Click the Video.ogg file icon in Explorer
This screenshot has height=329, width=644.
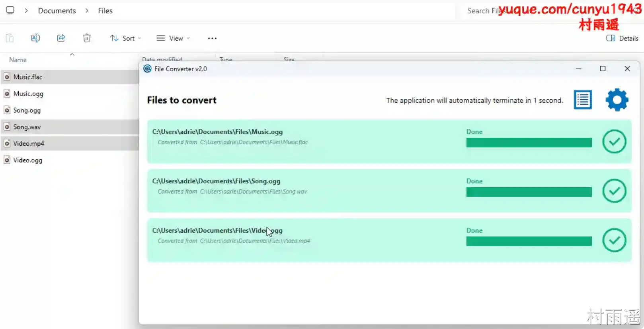tap(7, 160)
